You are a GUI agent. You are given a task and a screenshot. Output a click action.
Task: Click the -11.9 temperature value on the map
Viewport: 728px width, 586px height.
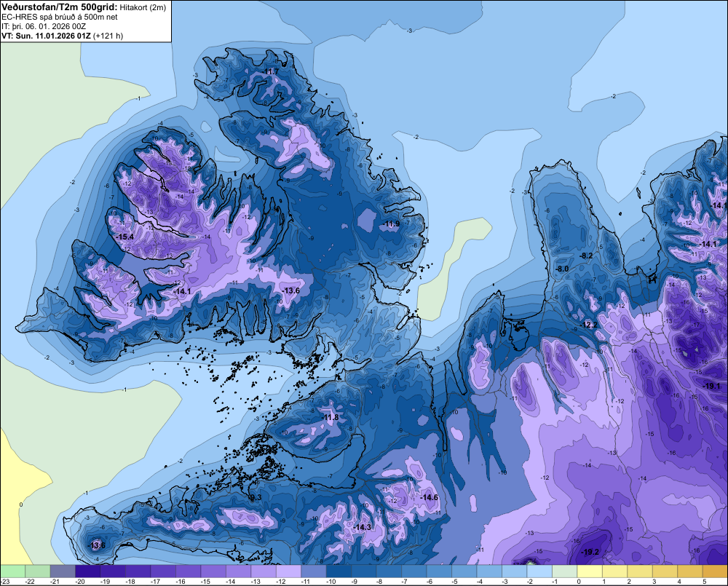(x=392, y=223)
